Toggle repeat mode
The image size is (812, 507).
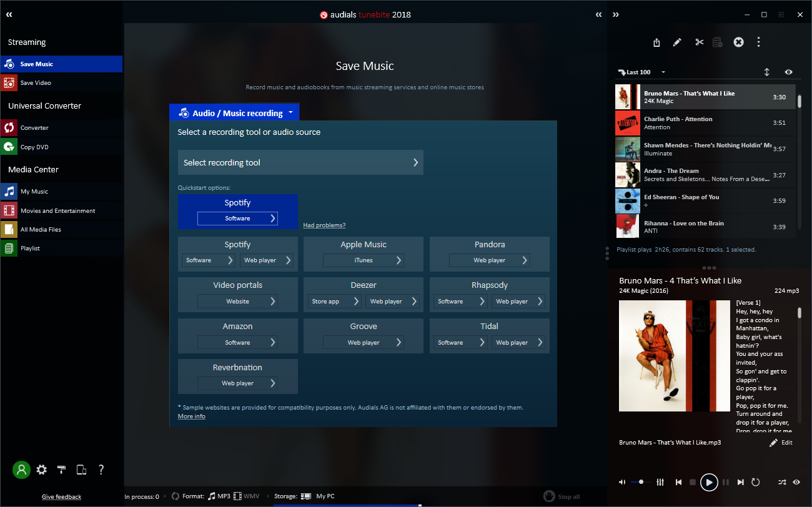[756, 482]
